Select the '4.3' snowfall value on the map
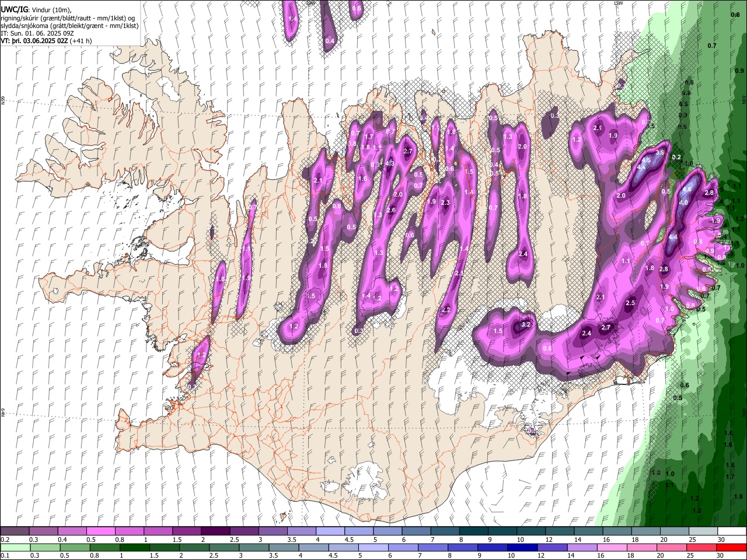 tap(390, 163)
